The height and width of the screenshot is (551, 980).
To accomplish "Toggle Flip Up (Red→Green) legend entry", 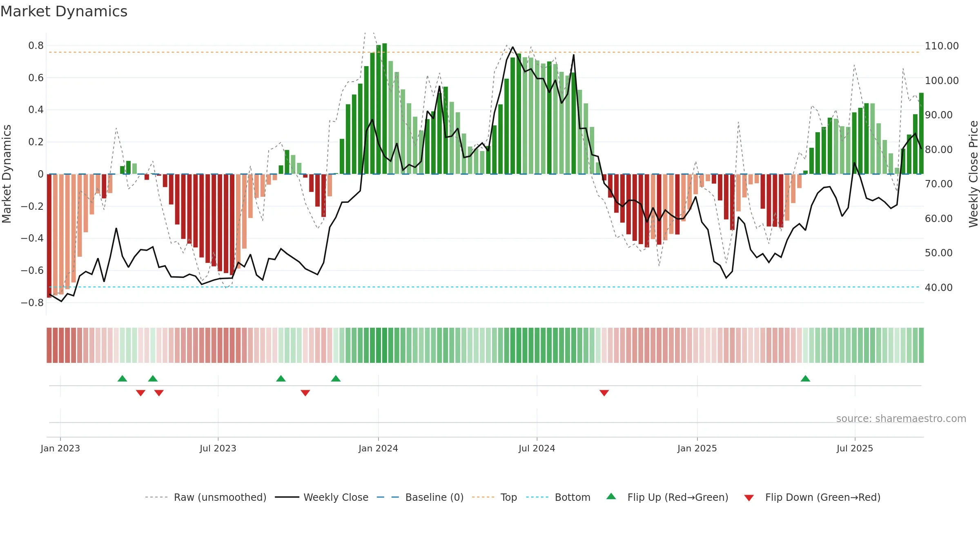I will (x=667, y=497).
